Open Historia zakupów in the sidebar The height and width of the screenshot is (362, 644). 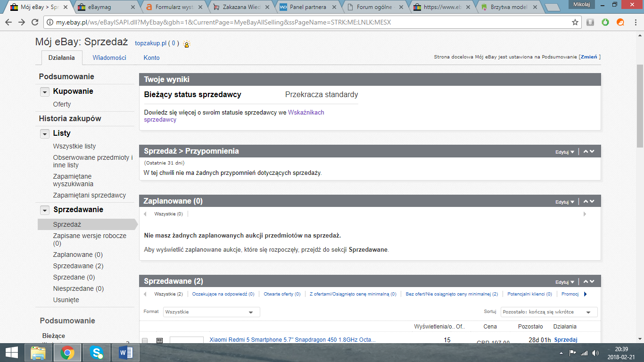coord(70,118)
